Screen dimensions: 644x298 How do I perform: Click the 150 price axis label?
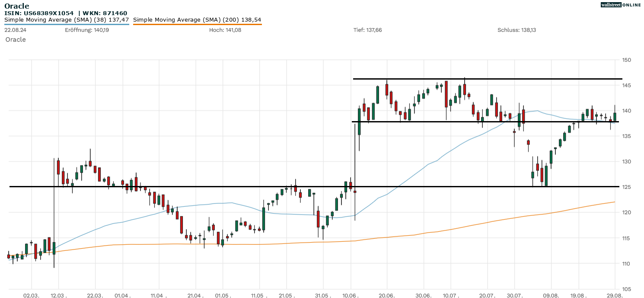pos(626,60)
